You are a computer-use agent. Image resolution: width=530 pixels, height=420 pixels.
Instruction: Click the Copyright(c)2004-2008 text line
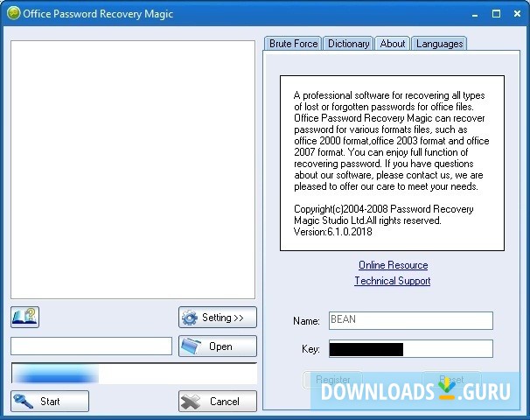(384, 209)
